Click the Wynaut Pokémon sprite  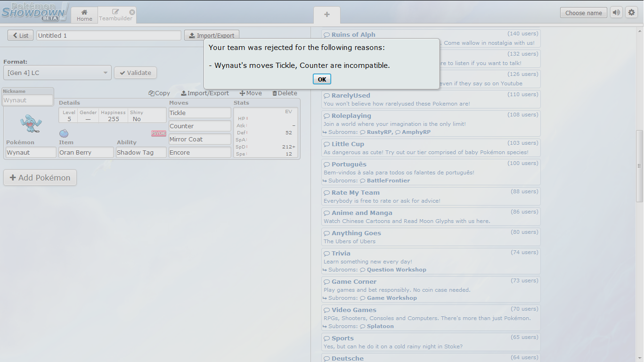coord(31,123)
